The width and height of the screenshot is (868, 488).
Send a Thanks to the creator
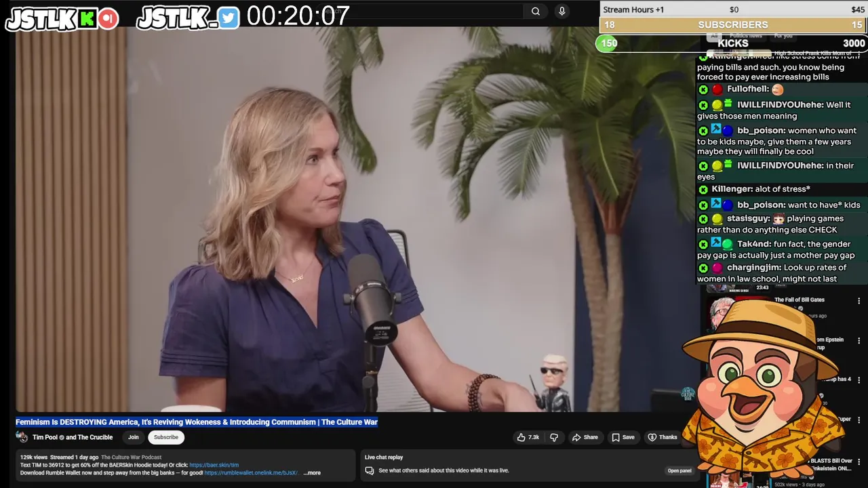[x=663, y=437]
